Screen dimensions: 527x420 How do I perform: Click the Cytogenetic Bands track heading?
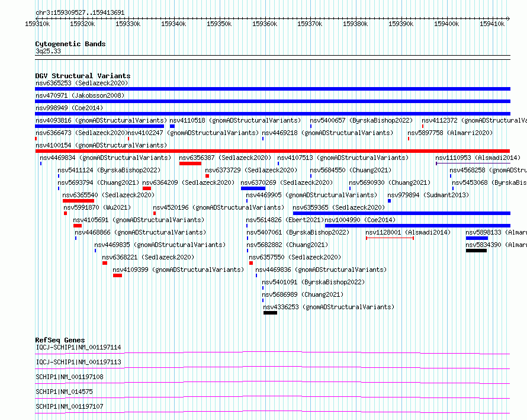[x=70, y=44]
